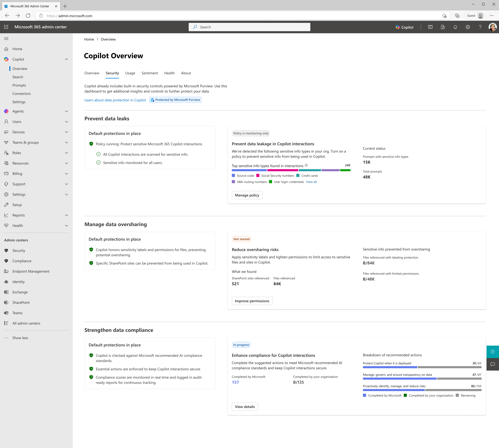The height and width of the screenshot is (448, 499).
Task: Open the app launcher waffle icon
Action: (x=6, y=27)
